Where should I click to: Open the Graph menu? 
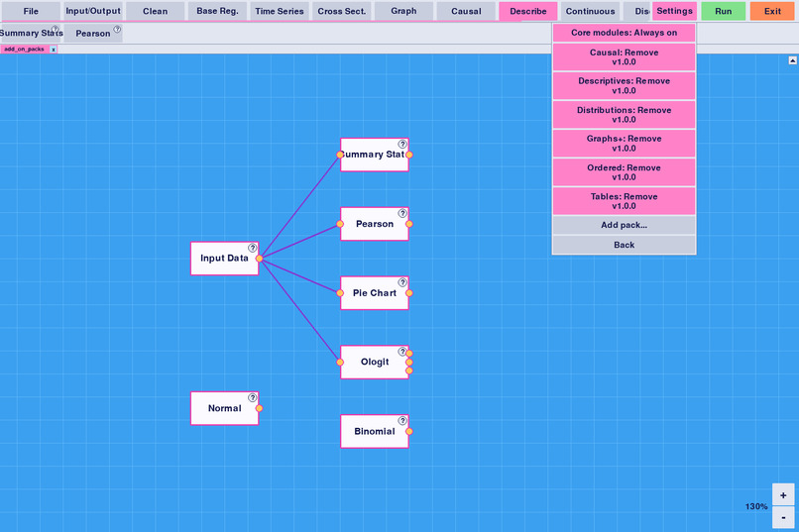(x=403, y=11)
